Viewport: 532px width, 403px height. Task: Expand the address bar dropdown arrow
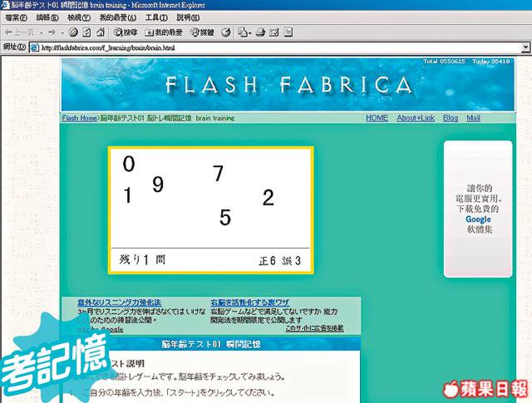pyautogui.click(x=525, y=48)
